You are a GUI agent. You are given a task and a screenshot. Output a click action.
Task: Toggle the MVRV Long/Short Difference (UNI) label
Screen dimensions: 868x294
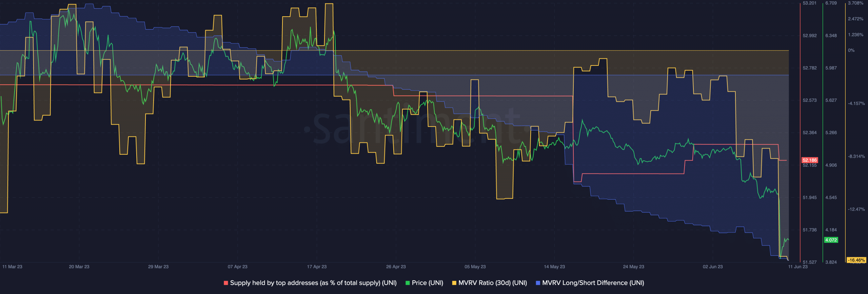pos(593,283)
